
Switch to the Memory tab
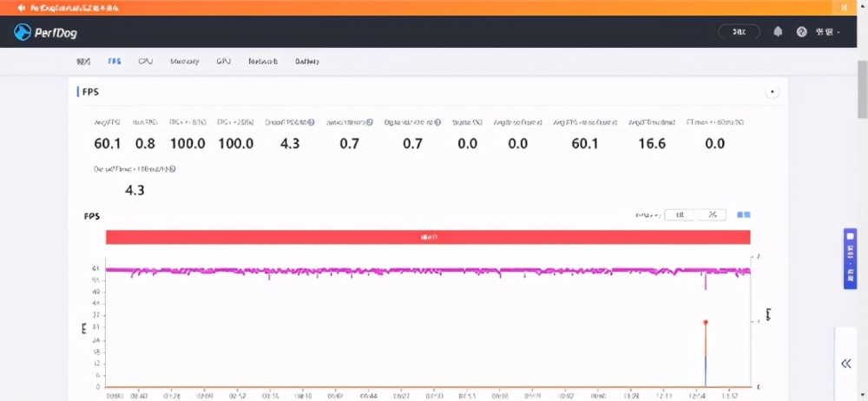[x=184, y=62]
